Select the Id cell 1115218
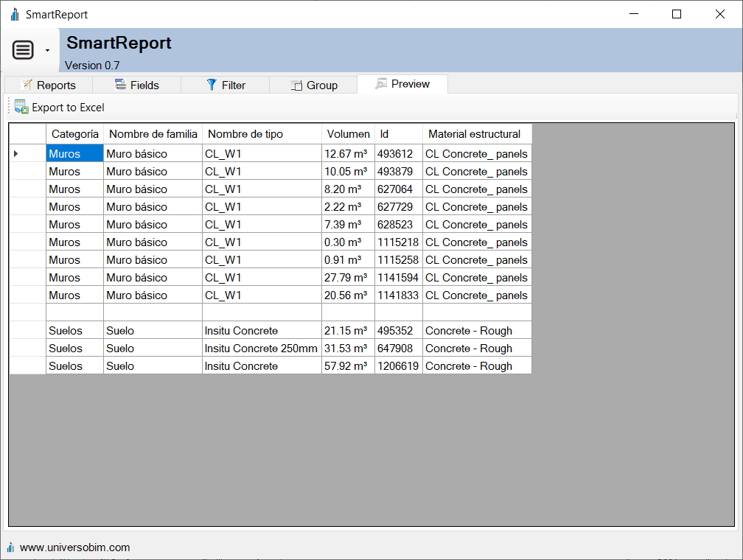Screen dimensions: 743x560 tap(399, 242)
